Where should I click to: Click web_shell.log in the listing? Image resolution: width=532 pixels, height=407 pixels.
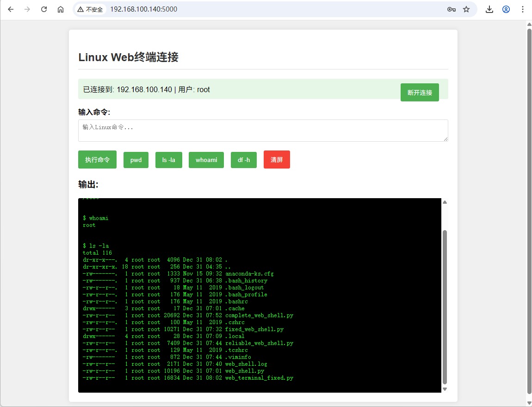pos(246,364)
